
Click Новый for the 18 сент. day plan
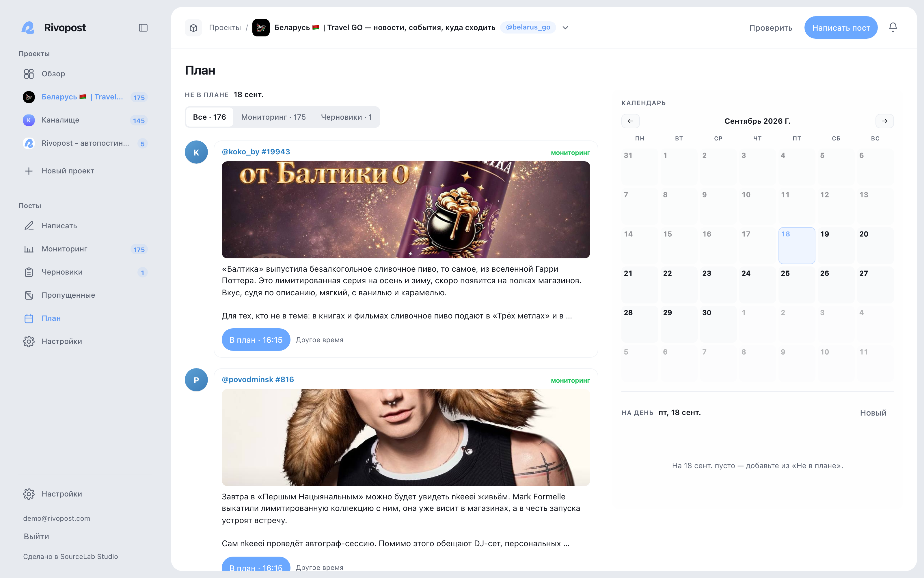pyautogui.click(x=873, y=413)
